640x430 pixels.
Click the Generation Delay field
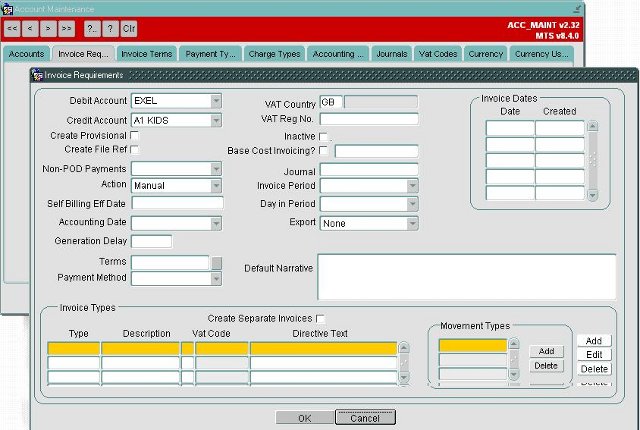click(x=151, y=242)
